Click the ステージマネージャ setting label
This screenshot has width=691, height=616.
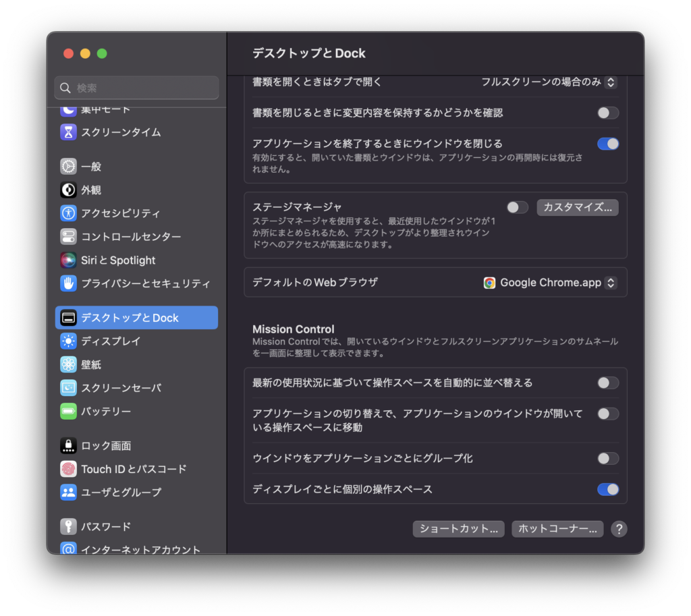[297, 206]
